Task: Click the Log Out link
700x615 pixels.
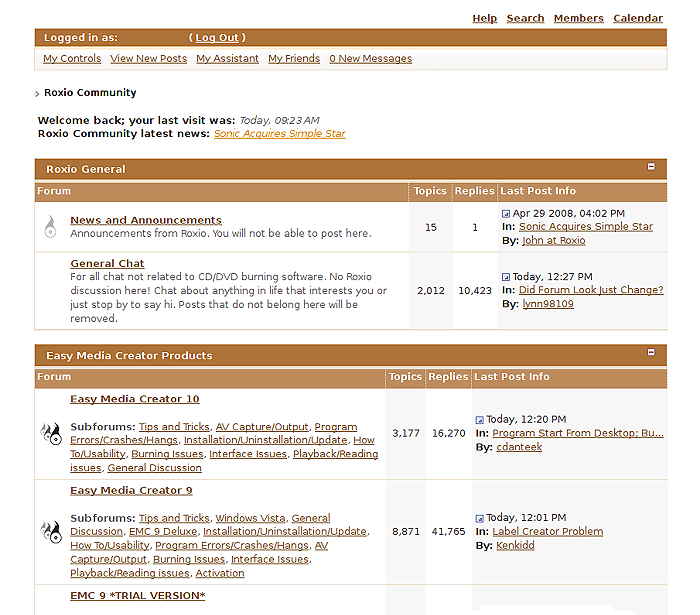Action: coord(217,37)
